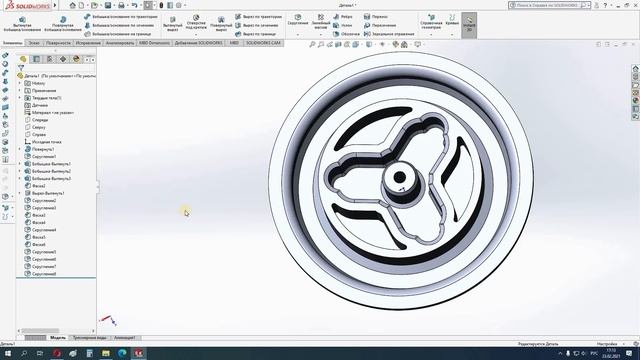The height and width of the screenshot is (360, 640).
Task: Open the Windows Start button
Action: [8, 353]
